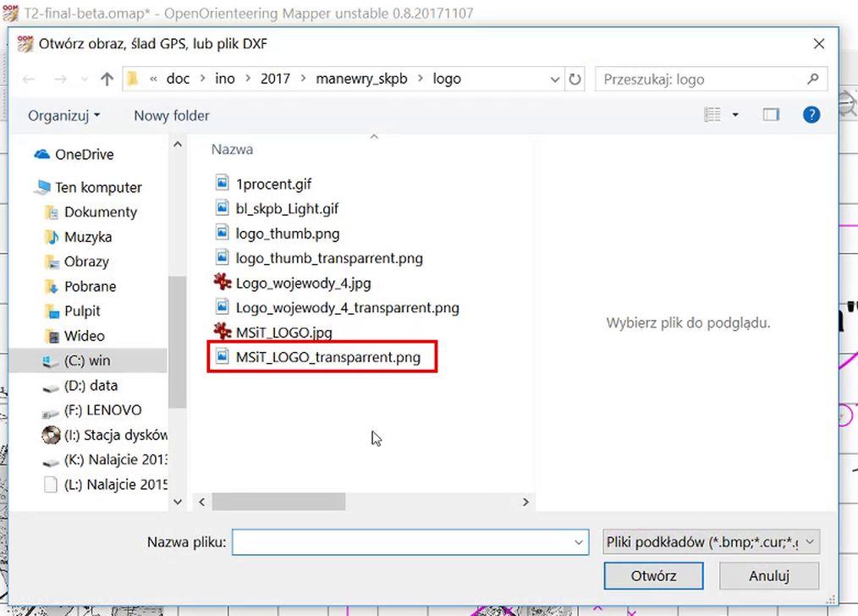Open the view options dropdown arrow
This screenshot has height=616, width=858.
734,115
